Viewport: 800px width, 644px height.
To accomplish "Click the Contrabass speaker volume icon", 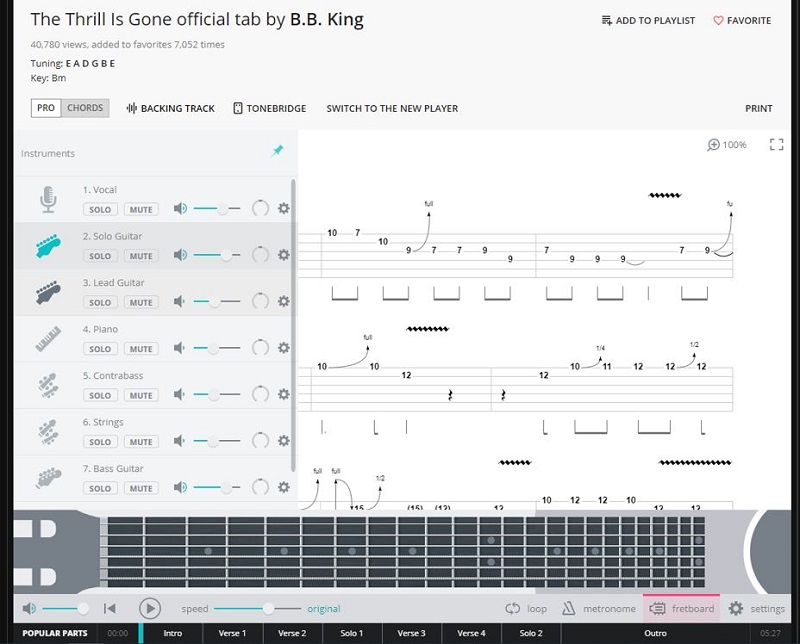I will [x=179, y=394].
